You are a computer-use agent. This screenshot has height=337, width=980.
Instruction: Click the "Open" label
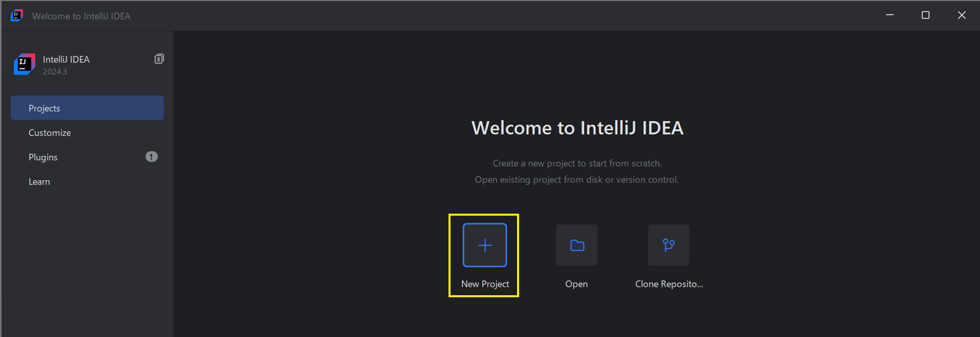(577, 284)
